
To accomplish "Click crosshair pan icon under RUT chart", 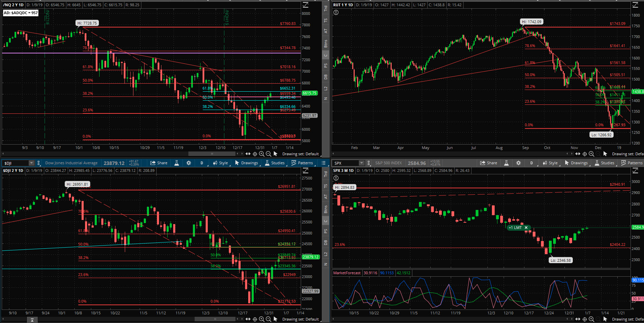I will tap(585, 154).
